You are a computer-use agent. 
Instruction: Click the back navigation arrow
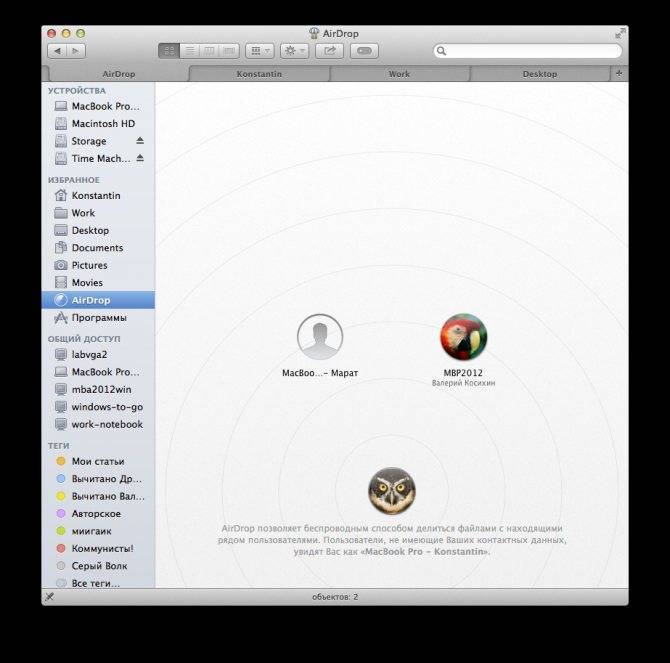click(x=58, y=50)
